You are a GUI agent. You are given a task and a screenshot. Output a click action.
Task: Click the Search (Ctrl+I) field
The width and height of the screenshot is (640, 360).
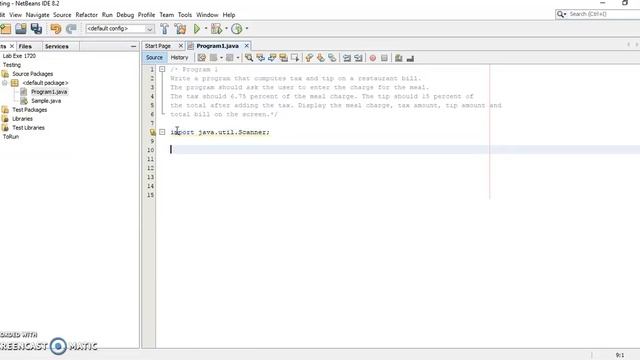[598, 14]
